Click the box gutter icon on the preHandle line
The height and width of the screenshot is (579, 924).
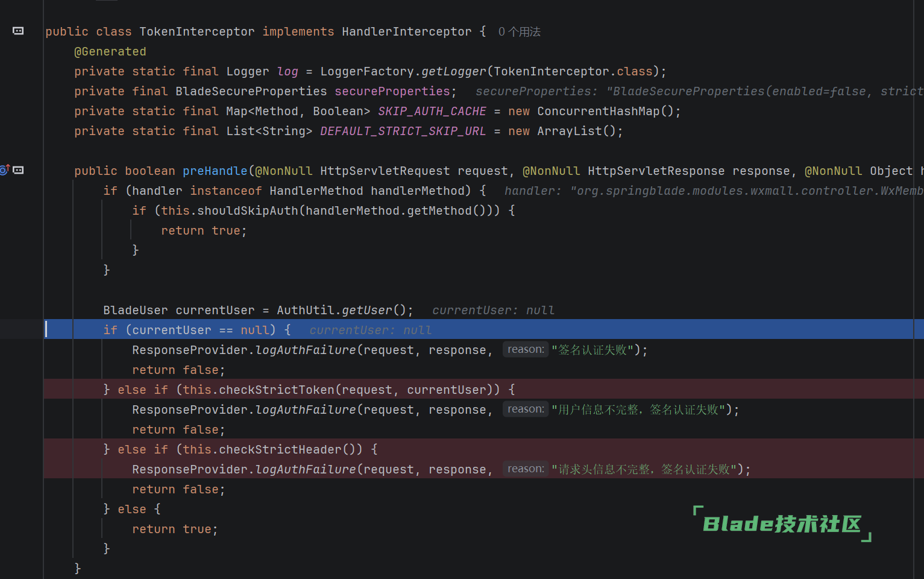point(19,170)
